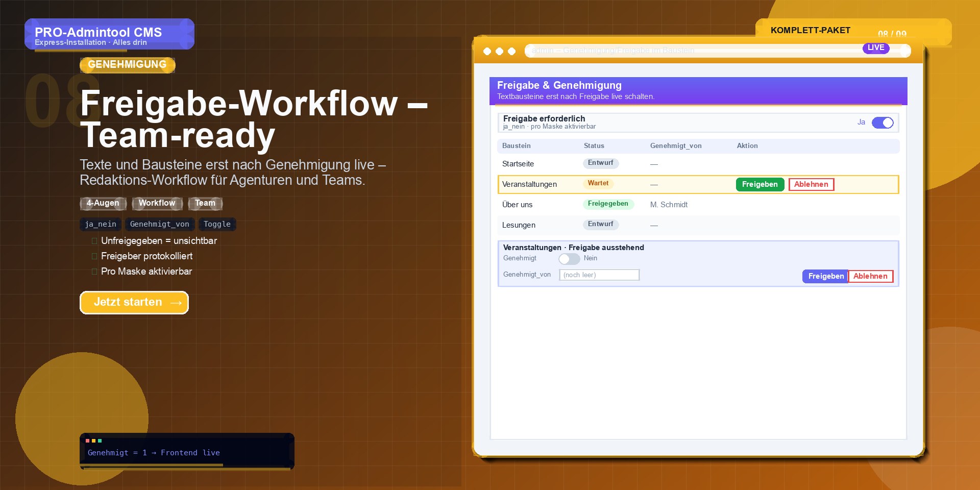Click the purple LIVE badge
The width and height of the screenshot is (980, 490).
click(876, 48)
